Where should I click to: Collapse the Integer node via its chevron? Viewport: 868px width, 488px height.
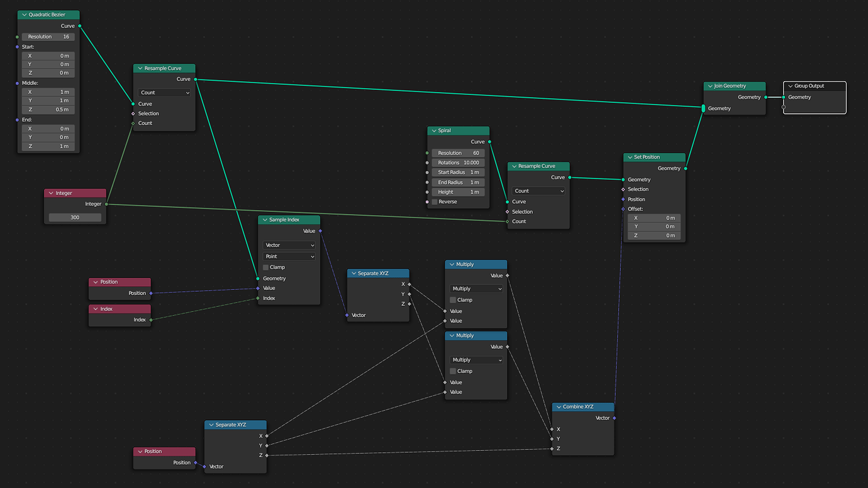click(x=51, y=193)
